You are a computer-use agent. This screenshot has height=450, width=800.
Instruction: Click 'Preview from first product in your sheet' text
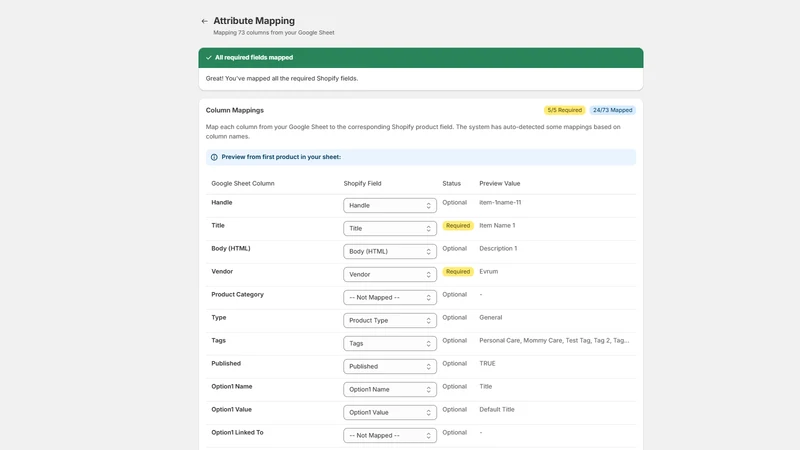coord(281,157)
